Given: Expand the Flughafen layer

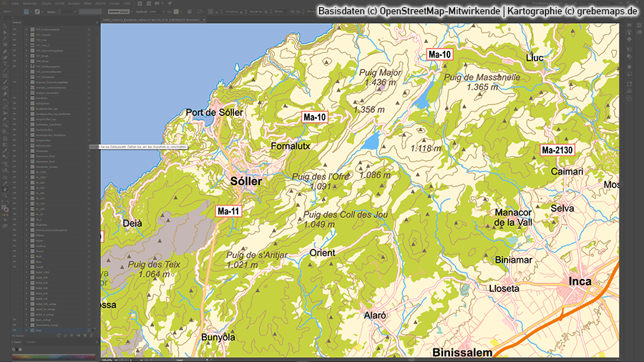Looking at the screenshot, I should coord(26,224).
